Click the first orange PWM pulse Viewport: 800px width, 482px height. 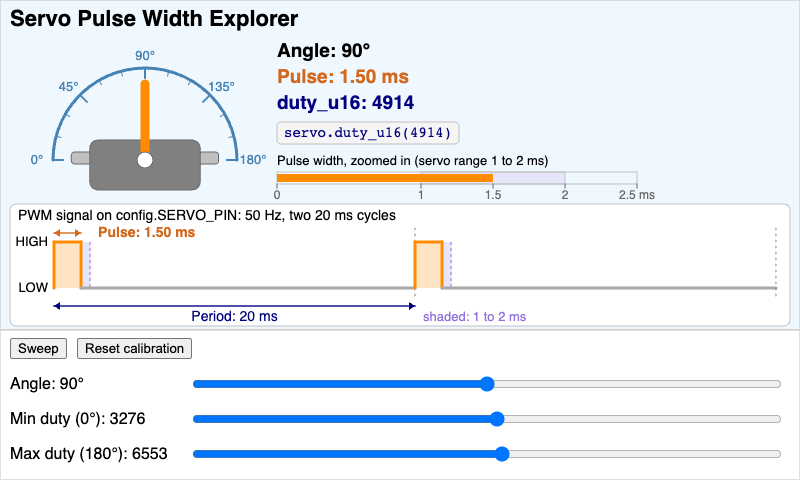point(67,265)
